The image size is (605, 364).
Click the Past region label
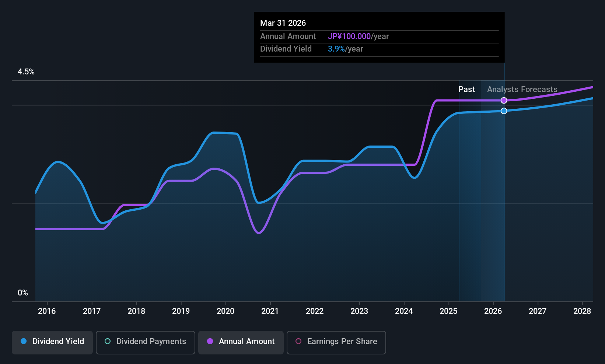point(466,90)
